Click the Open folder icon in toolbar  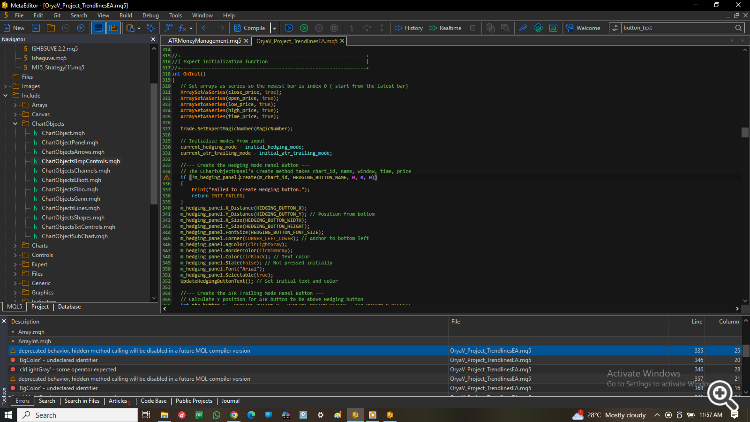(x=51, y=28)
